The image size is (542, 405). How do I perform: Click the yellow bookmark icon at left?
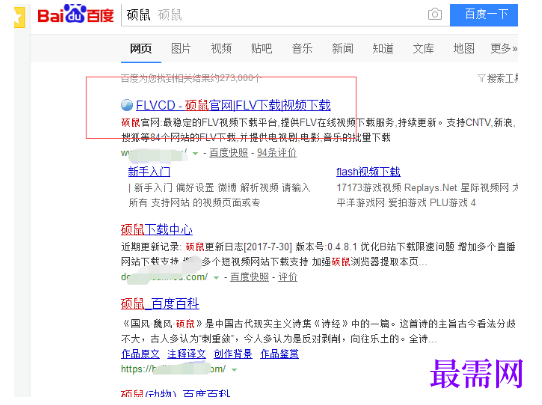[20, 17]
